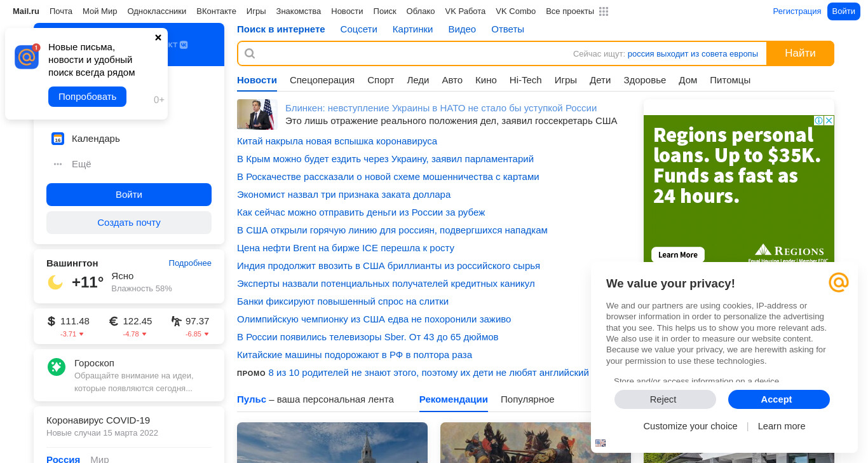868x463 pixels.
Task: Expand the Все проекты menu
Action: coord(570,11)
